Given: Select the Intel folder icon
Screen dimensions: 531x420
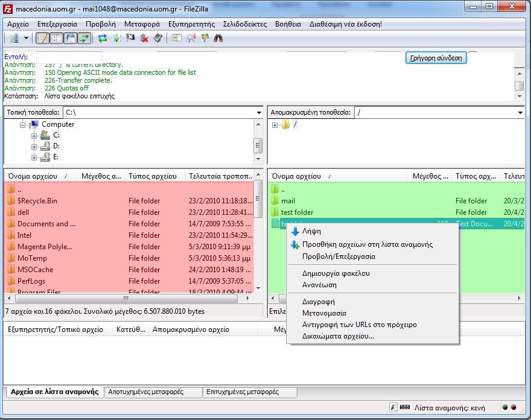Looking at the screenshot, I should pyautogui.click(x=11, y=235).
